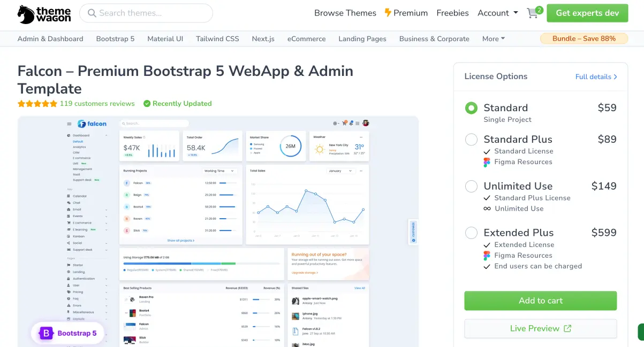Go to Freebies page
This screenshot has width=644, height=347.
pyautogui.click(x=452, y=13)
